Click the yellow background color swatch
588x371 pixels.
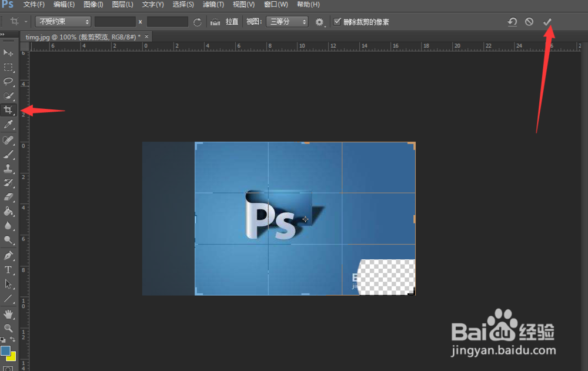12,357
